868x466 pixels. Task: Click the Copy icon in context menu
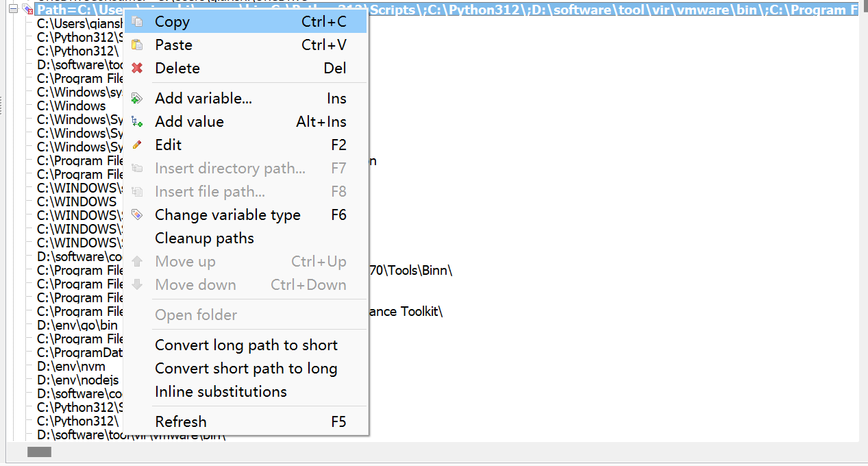tap(138, 22)
